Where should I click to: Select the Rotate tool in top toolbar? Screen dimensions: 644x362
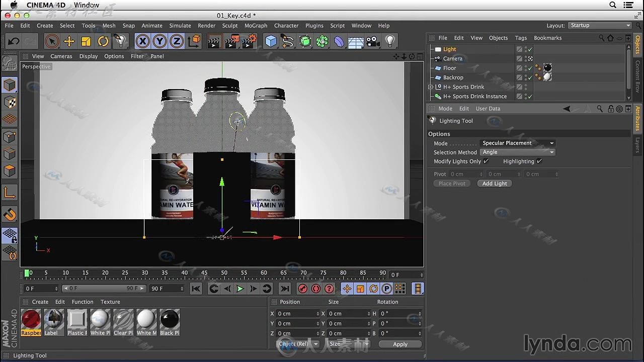click(x=103, y=41)
